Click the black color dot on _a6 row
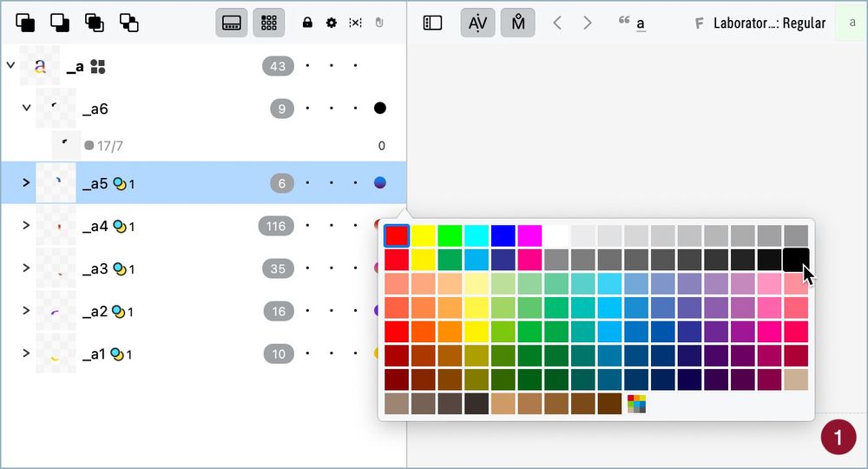Screen dimensions: 868x469 [x=380, y=108]
